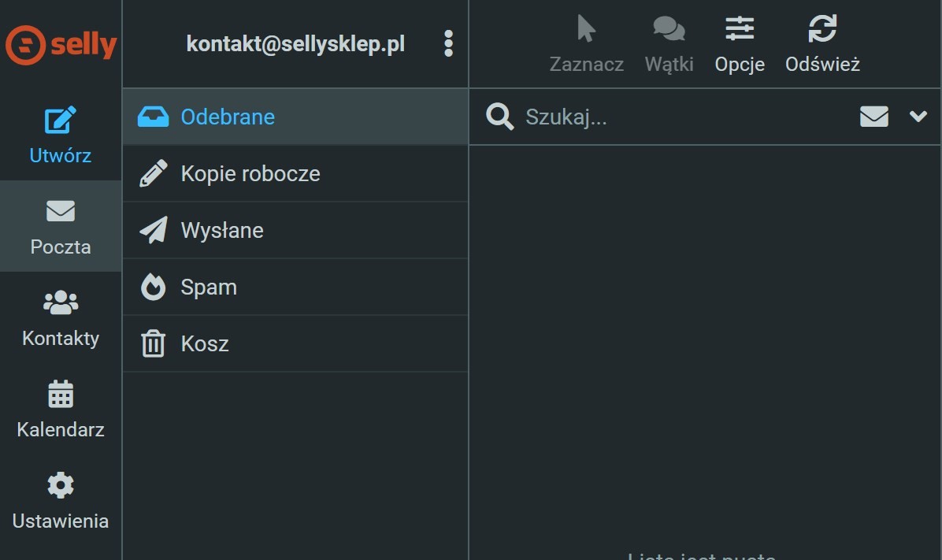Refresh the mailbox with Odśwież
This screenshot has height=560, width=942.
point(822,44)
